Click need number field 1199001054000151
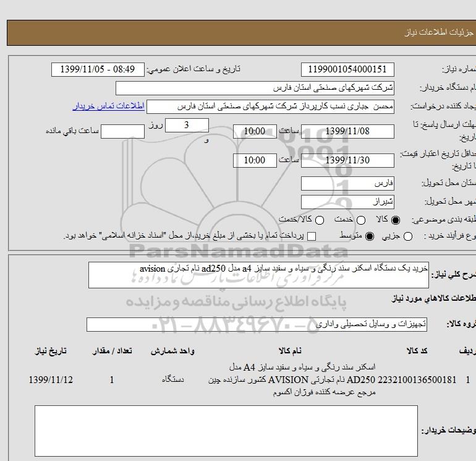 coord(347,69)
